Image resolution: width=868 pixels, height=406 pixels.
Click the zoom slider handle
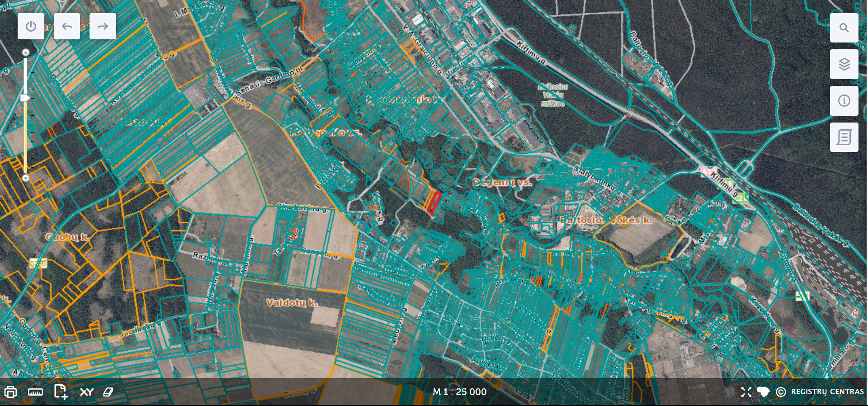pyautogui.click(x=25, y=98)
